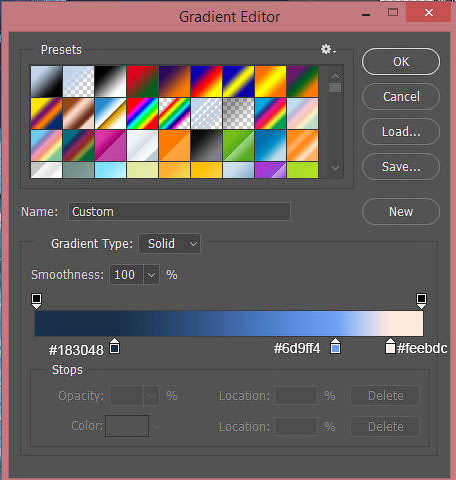Open the Gradient Type dropdown showing Solid
The image size is (456, 480).
170,244
